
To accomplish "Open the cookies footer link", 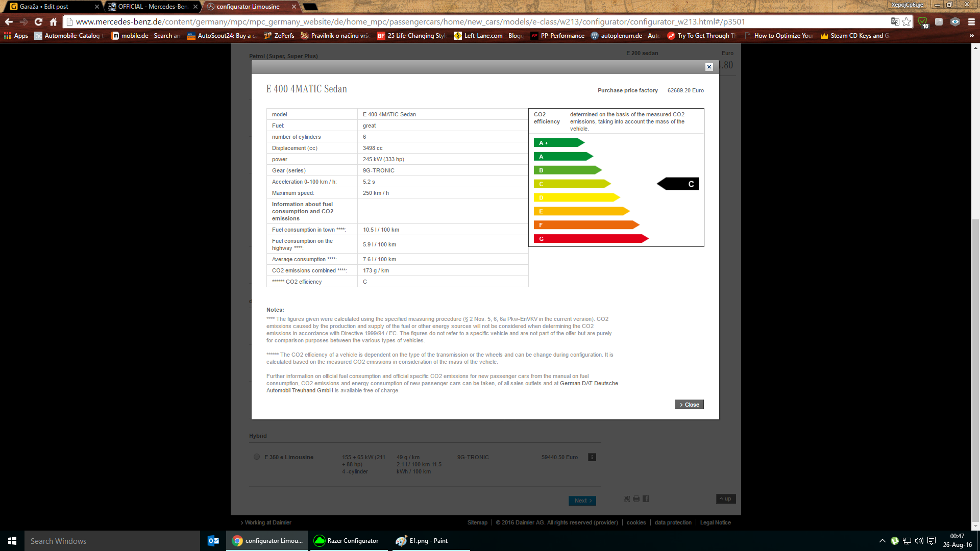I will [636, 522].
